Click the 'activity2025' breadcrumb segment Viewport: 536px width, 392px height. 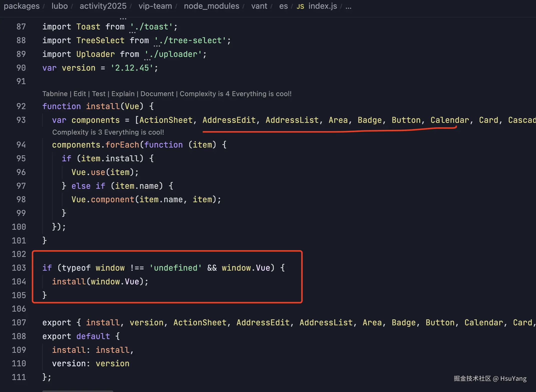103,6
